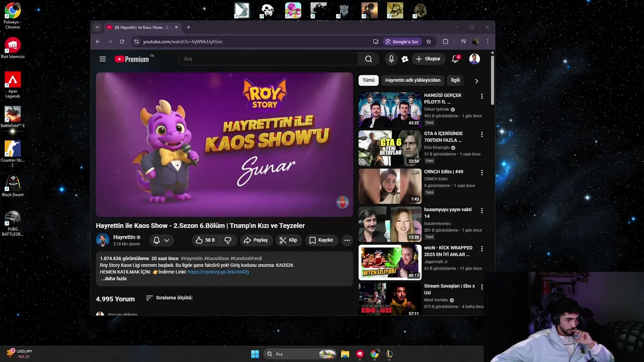The width and height of the screenshot is (644, 362).
Task: Open Chrome extensions puzzle icon
Action: point(445,42)
